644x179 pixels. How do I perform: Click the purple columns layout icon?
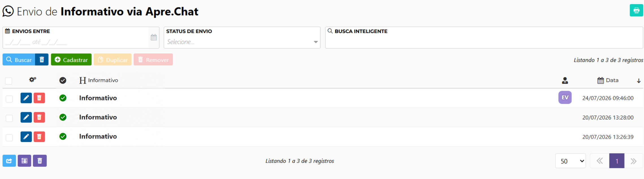click(x=24, y=161)
